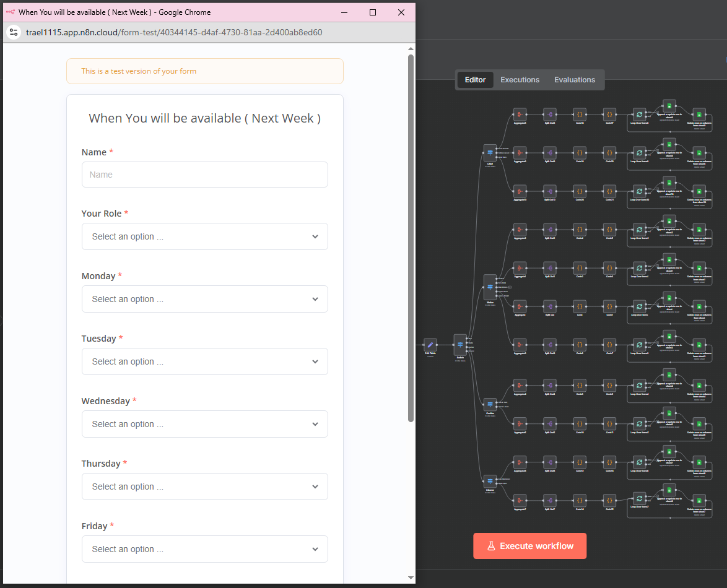The image size is (727, 588).
Task: Expand the Monday availability dropdown
Action: [x=204, y=300]
